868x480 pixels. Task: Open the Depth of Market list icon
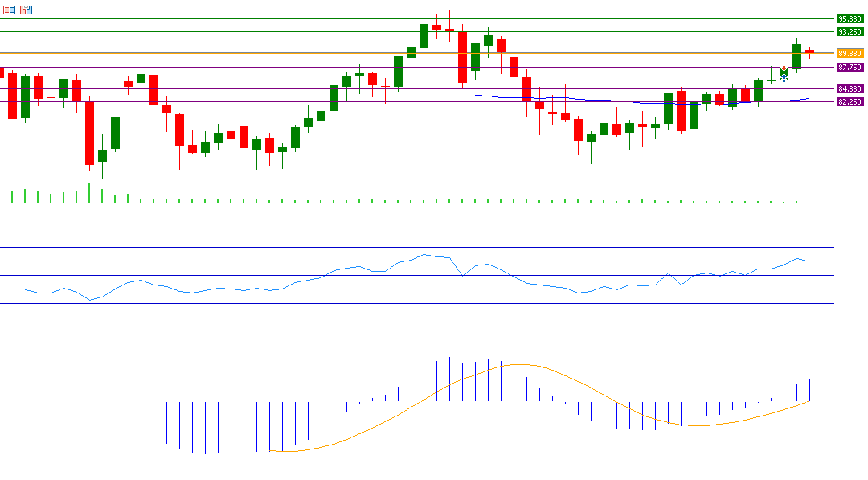pos(9,10)
